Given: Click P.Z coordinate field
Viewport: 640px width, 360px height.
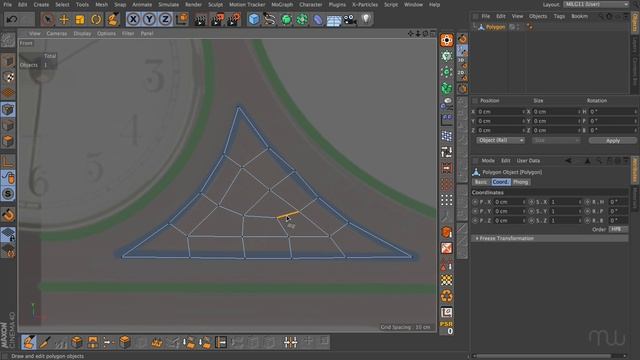Looking at the screenshot, I should [509, 221].
